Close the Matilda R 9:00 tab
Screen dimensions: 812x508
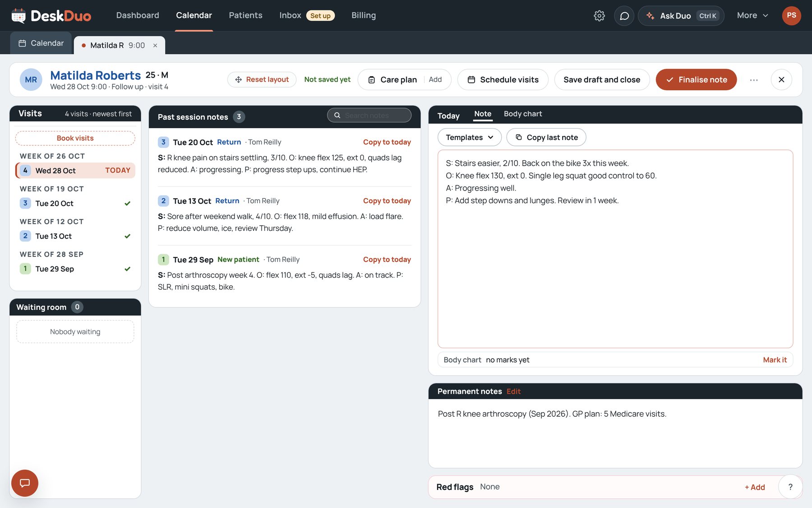coord(155,46)
